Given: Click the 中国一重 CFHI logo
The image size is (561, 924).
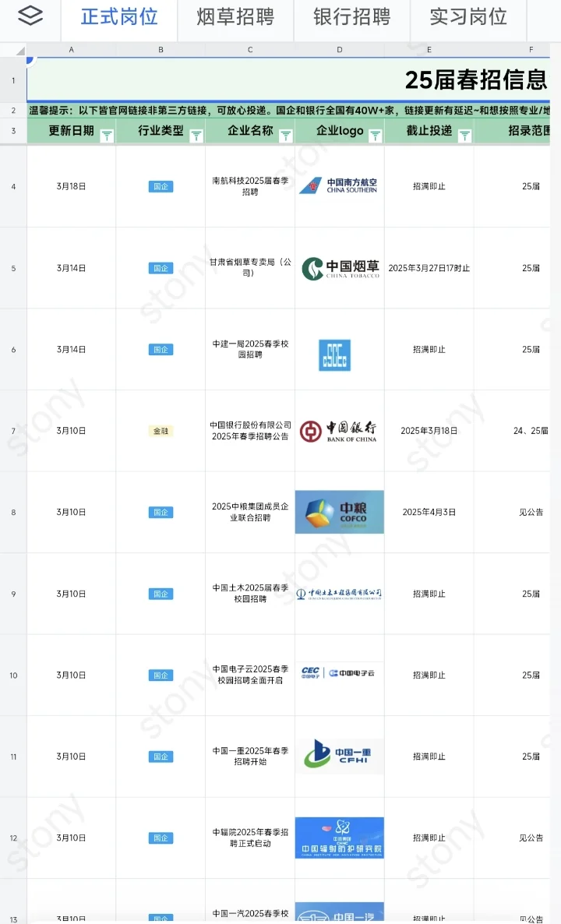Looking at the screenshot, I should click(x=339, y=756).
